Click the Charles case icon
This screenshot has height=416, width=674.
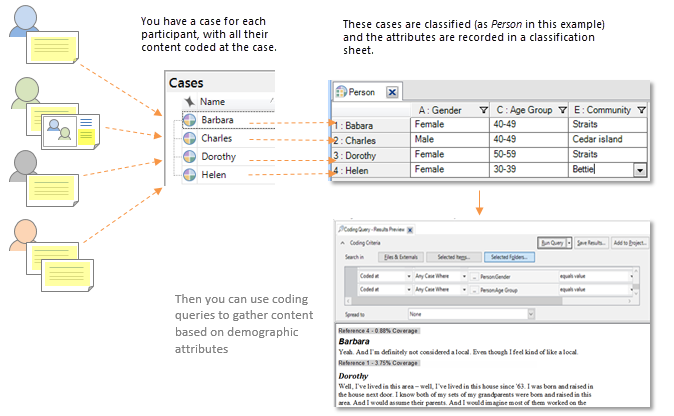pyautogui.click(x=190, y=139)
